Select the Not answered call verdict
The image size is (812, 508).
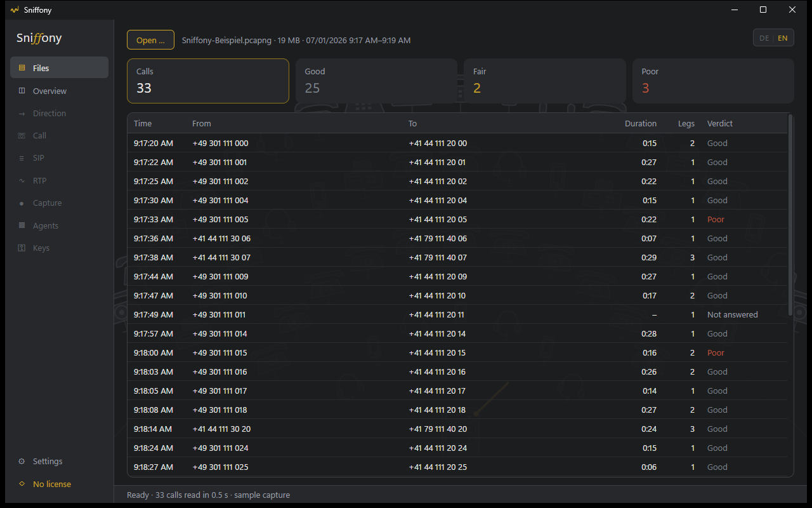point(733,314)
